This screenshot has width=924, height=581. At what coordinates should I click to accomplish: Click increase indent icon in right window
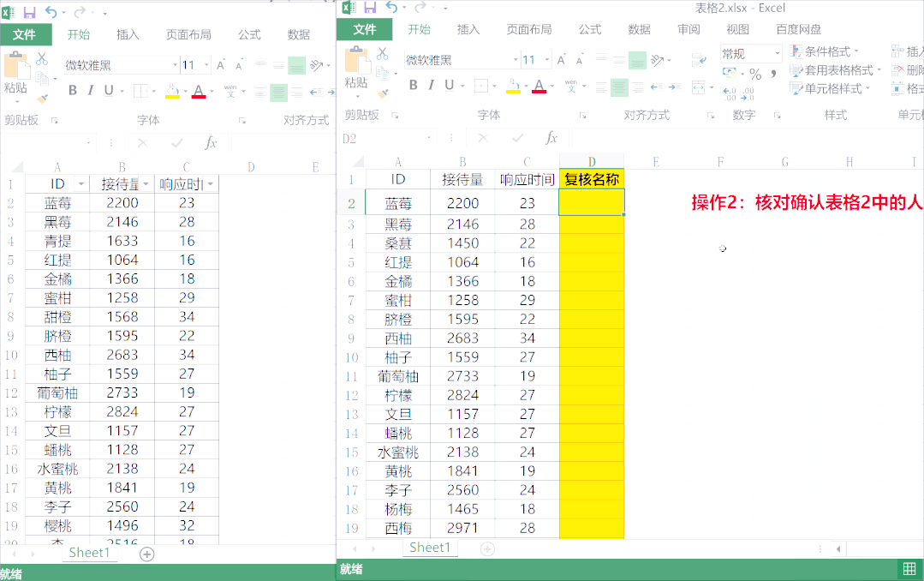(x=675, y=87)
